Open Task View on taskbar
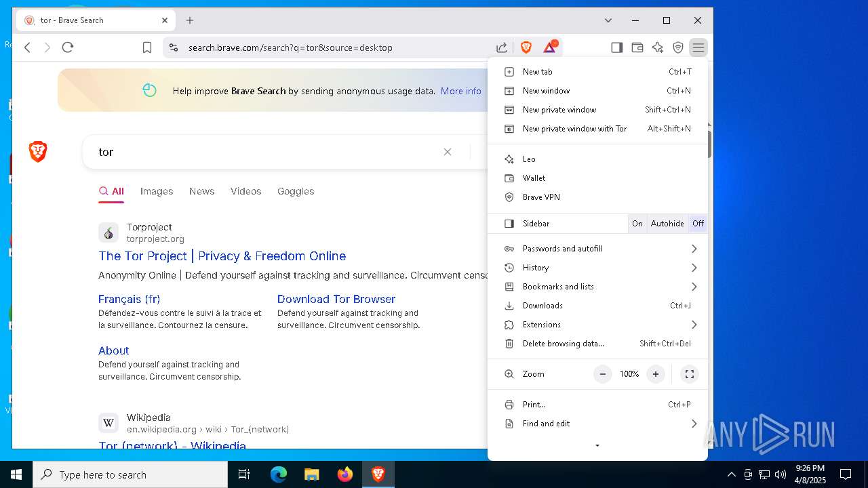 (x=244, y=474)
